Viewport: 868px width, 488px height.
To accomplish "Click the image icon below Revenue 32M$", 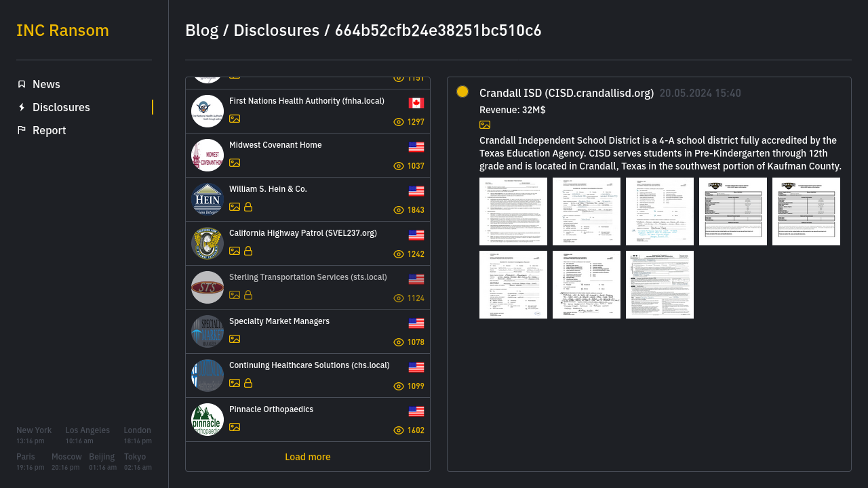I will [x=485, y=125].
